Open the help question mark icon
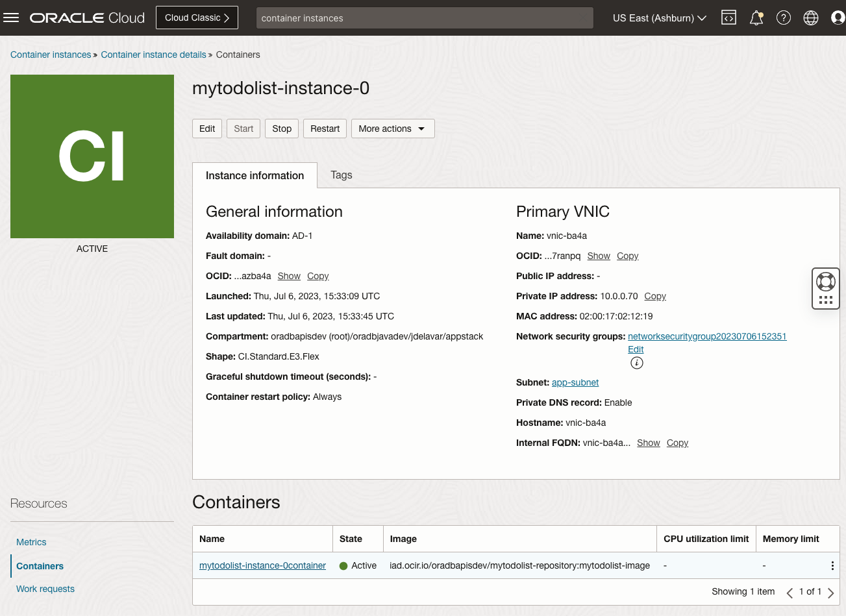This screenshot has width=846, height=616. coord(784,18)
